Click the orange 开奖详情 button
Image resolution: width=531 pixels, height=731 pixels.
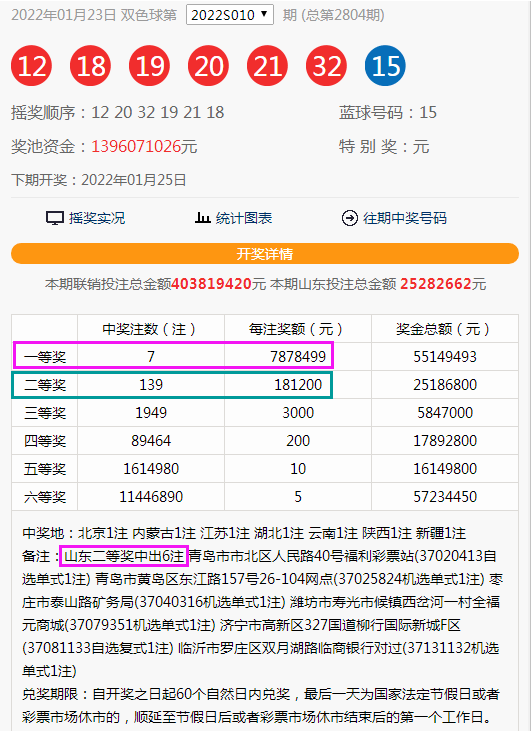[265, 254]
